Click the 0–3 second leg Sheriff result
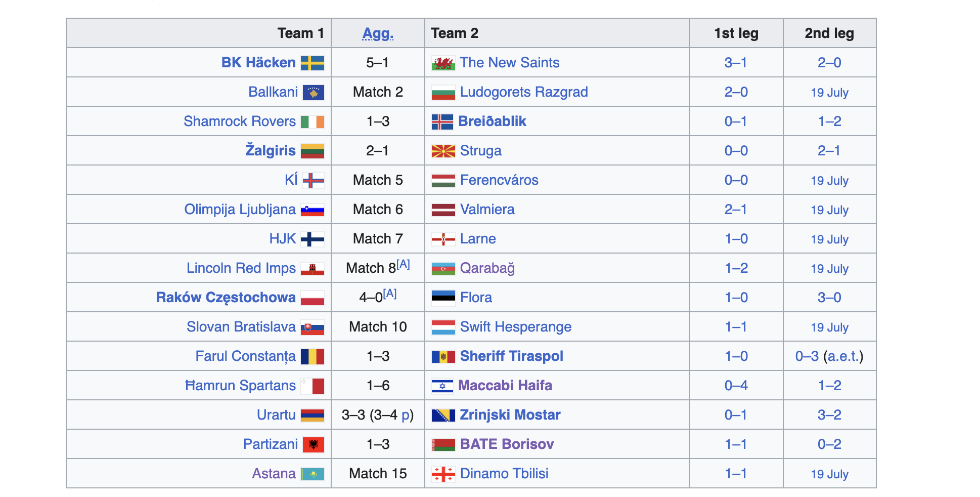 point(807,356)
